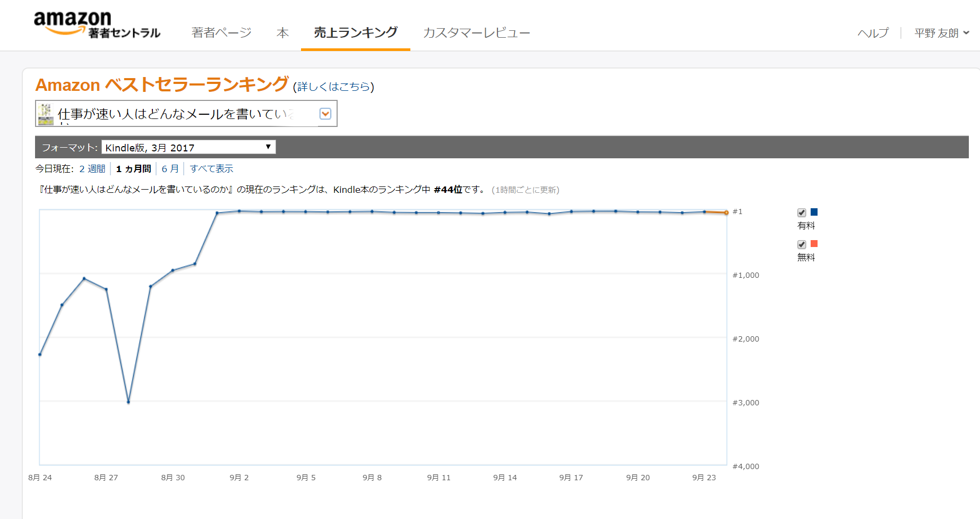Click the book cover thumbnail in selector
The width and height of the screenshot is (980, 519).
(x=46, y=114)
